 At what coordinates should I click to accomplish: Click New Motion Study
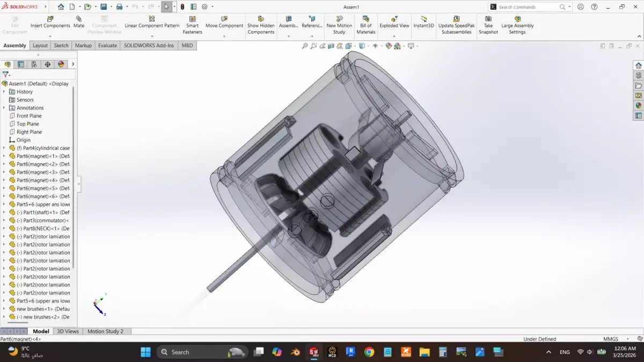pos(339,25)
